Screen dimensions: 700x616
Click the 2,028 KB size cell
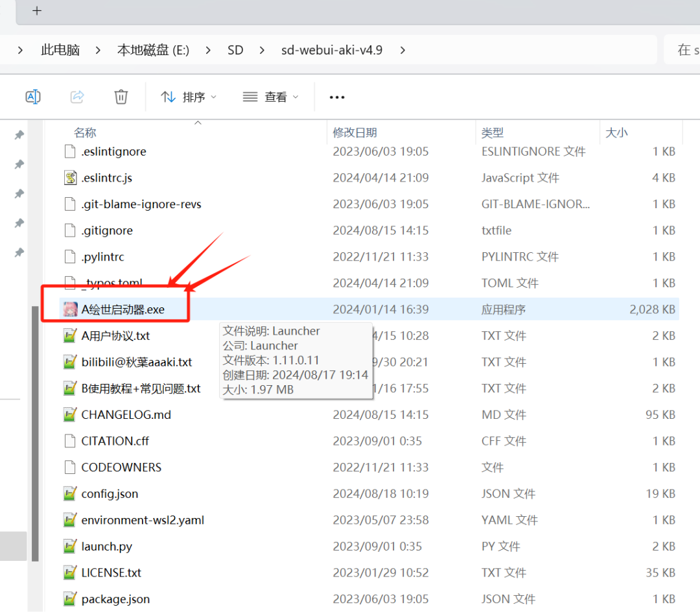[x=652, y=309]
